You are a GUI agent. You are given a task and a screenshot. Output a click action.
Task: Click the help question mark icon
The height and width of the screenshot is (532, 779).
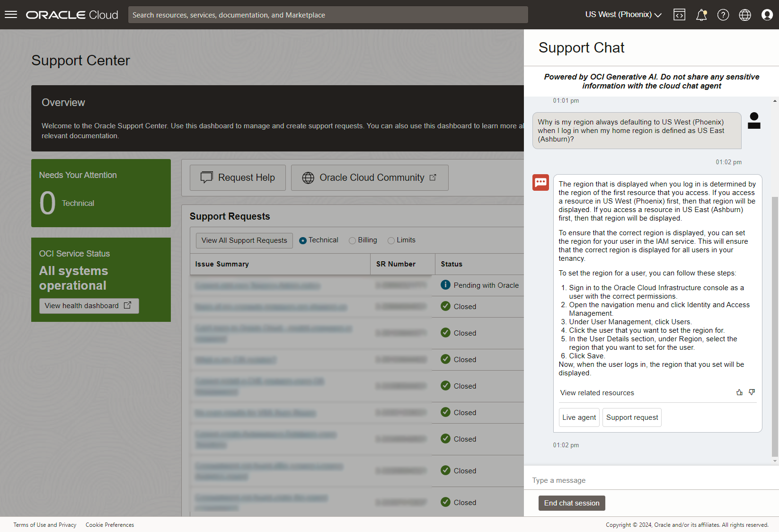(723, 15)
